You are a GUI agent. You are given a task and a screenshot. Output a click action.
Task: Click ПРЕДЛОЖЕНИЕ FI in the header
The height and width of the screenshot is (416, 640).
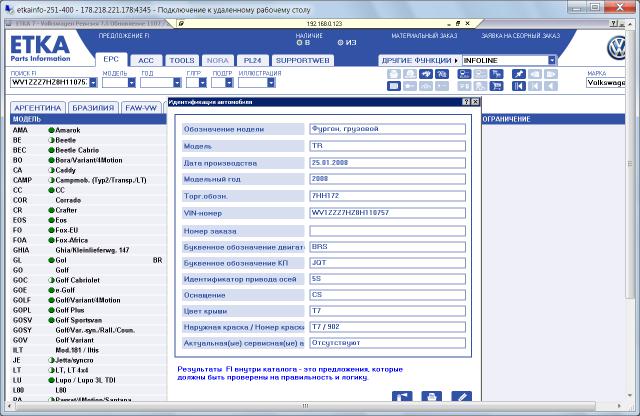tap(124, 36)
